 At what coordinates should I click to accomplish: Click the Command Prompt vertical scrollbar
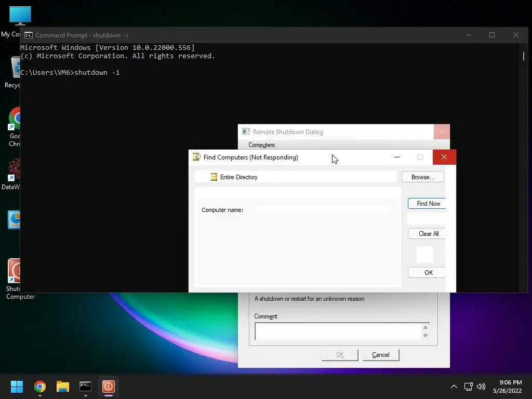tap(524, 56)
